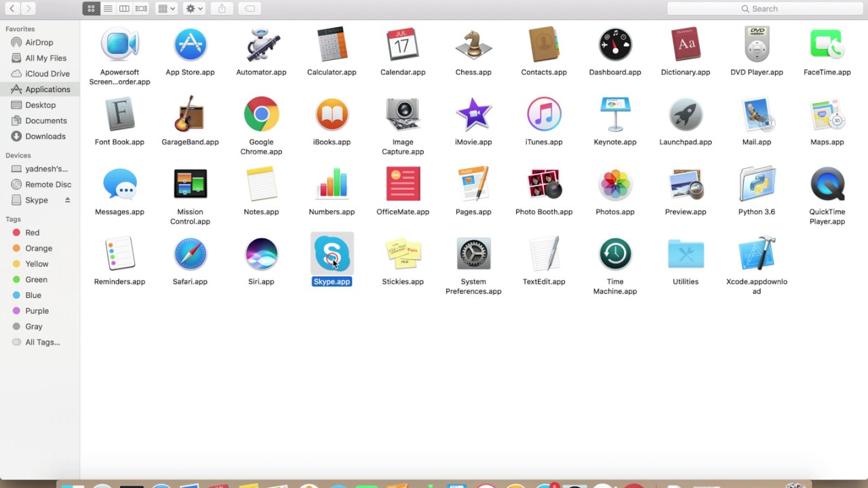Screen dimensions: 868x488
Task: Click the Reminders.app icon
Action: 119,254
